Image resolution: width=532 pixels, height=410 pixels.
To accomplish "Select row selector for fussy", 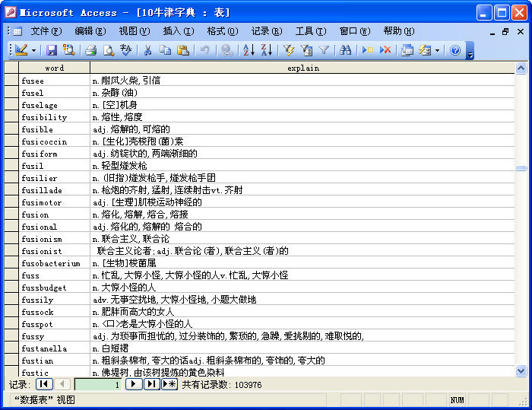I will coord(11,336).
